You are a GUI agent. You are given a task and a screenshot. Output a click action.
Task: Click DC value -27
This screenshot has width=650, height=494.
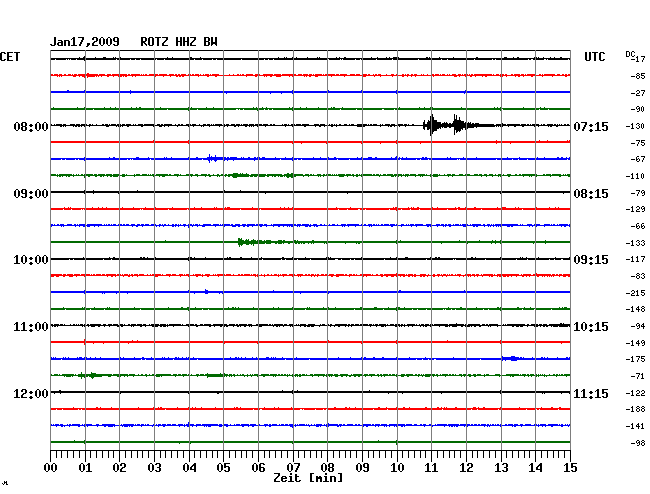pyautogui.click(x=638, y=93)
